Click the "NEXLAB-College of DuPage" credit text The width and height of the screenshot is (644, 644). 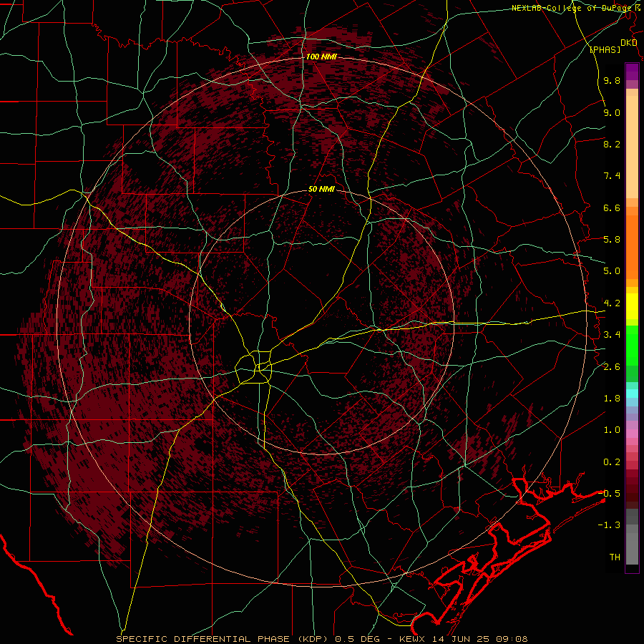(572, 8)
